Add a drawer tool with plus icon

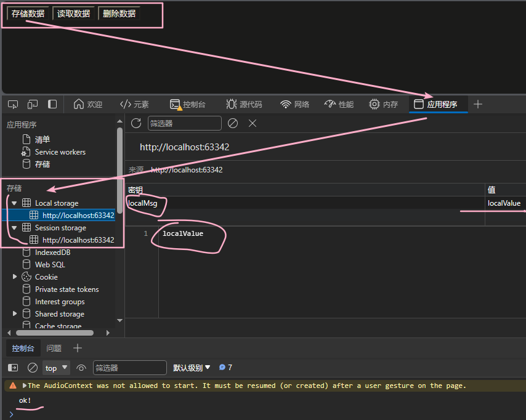click(77, 348)
